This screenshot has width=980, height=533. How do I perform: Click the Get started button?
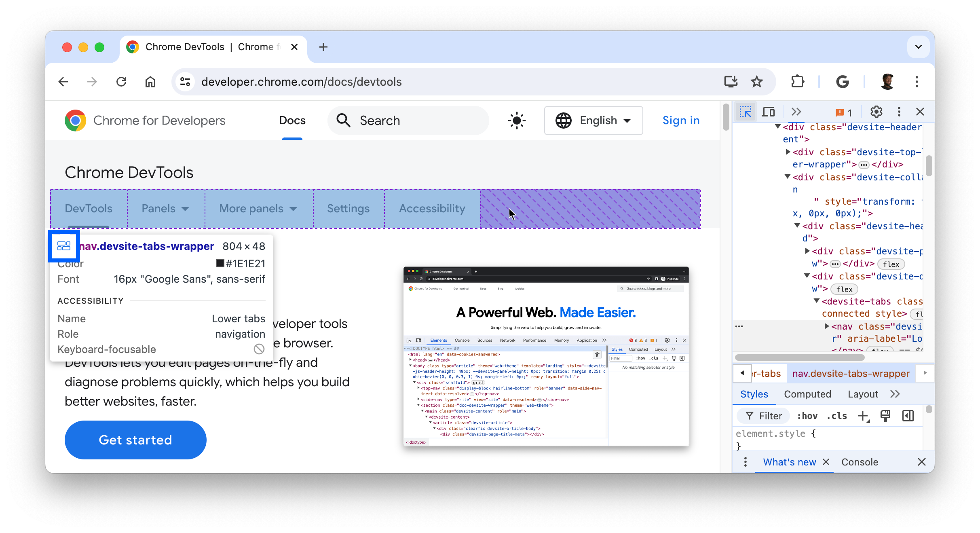135,440
